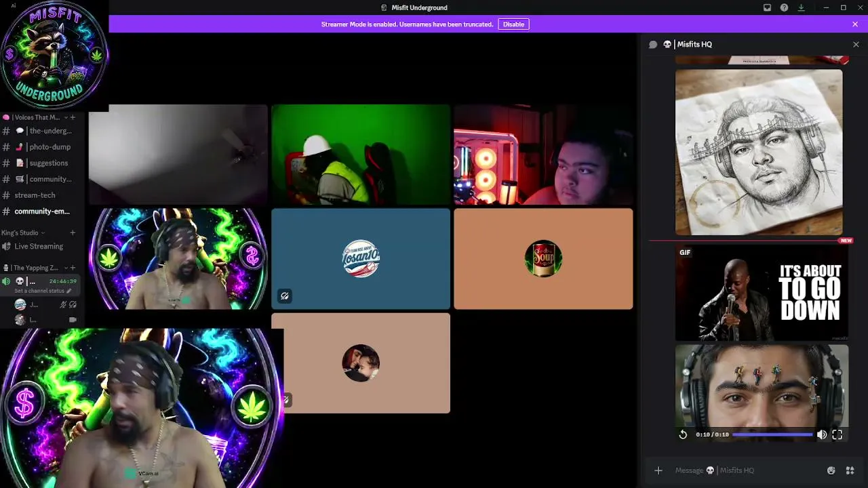Focus the green screen hard hat video tile
The height and width of the screenshot is (488, 868).
pos(361,155)
